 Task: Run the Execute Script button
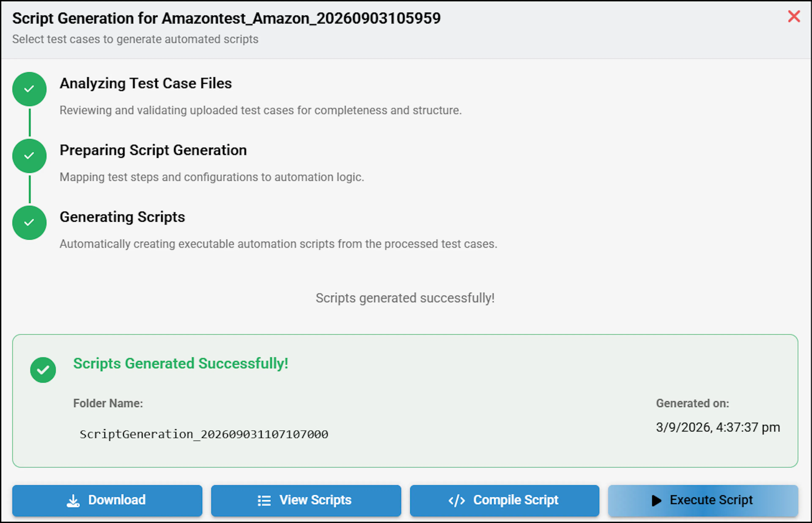pos(703,500)
